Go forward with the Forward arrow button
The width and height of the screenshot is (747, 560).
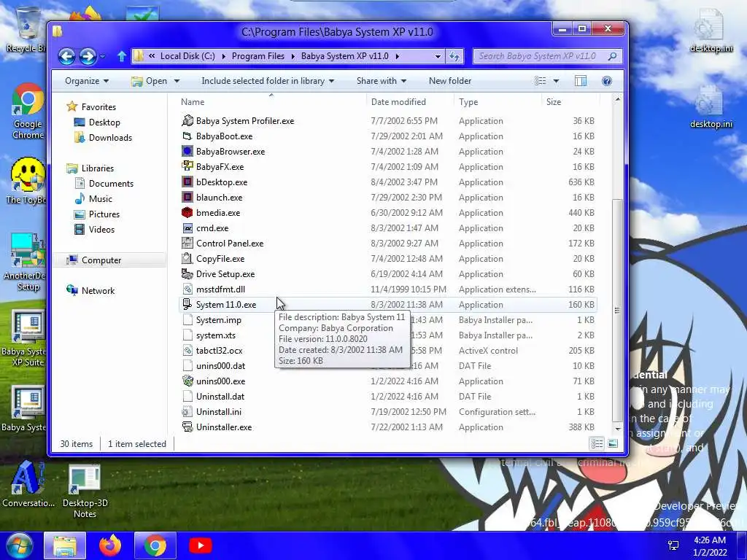click(88, 56)
